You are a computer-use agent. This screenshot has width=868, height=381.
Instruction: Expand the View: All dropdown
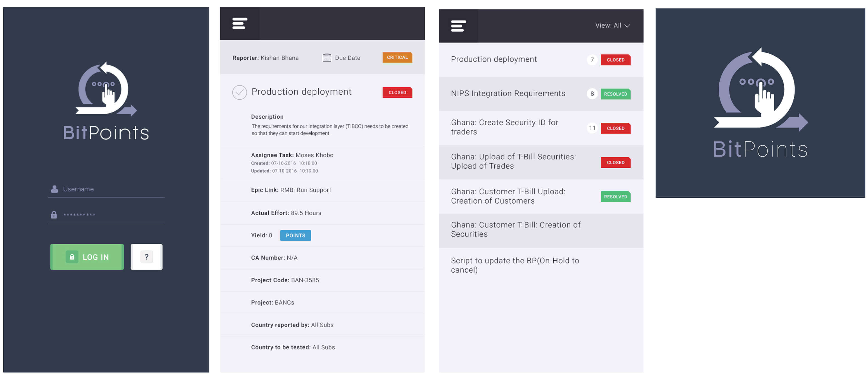point(612,26)
